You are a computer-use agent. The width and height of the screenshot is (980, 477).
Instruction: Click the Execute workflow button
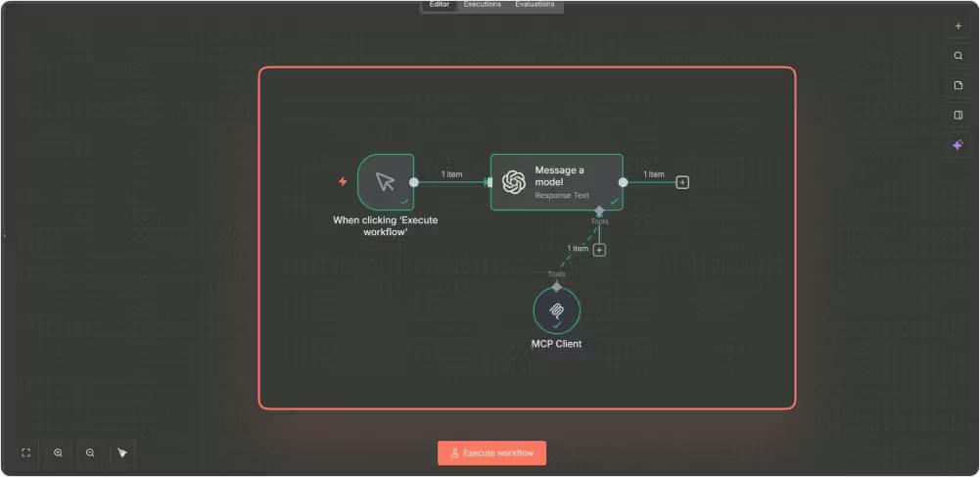tap(491, 453)
